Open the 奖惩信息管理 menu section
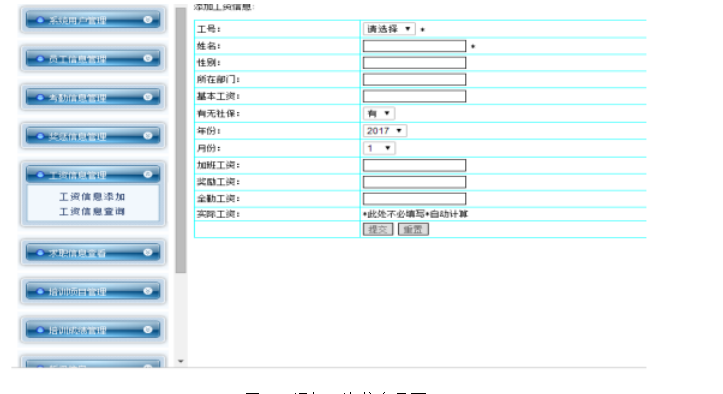 pyautogui.click(x=93, y=136)
